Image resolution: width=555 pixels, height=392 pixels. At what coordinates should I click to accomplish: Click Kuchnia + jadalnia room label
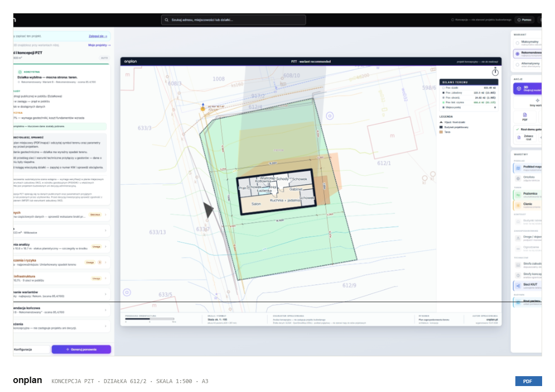pos(285,200)
